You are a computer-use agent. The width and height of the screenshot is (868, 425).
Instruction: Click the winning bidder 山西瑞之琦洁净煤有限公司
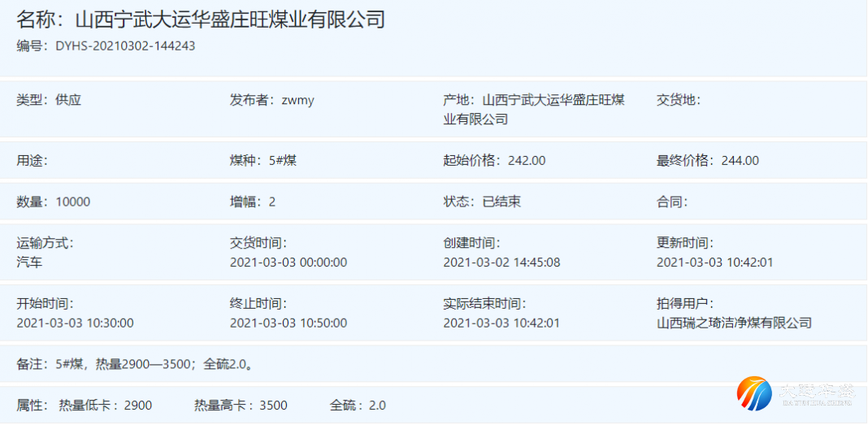tap(734, 323)
